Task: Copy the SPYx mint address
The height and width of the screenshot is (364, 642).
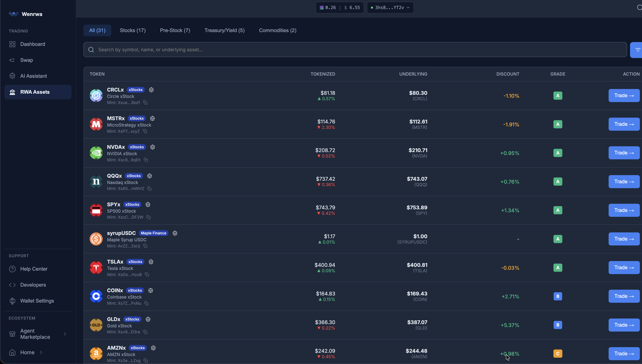Action: click(x=148, y=217)
